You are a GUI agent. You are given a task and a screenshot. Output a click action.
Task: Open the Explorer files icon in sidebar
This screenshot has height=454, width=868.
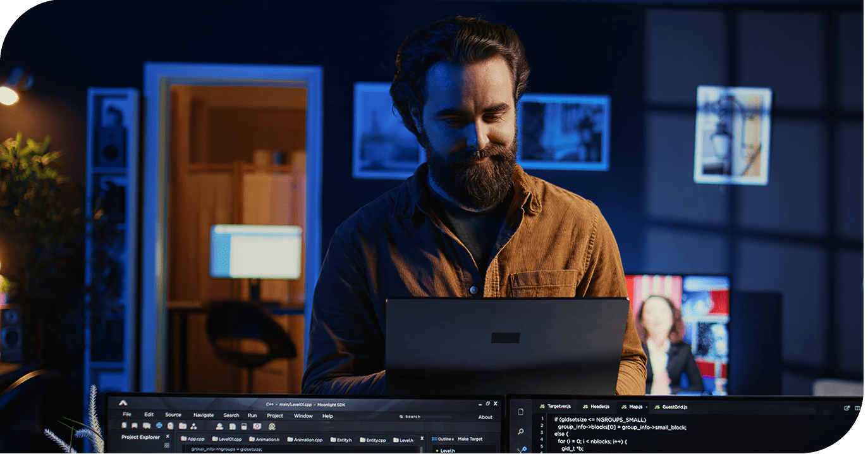(520, 412)
